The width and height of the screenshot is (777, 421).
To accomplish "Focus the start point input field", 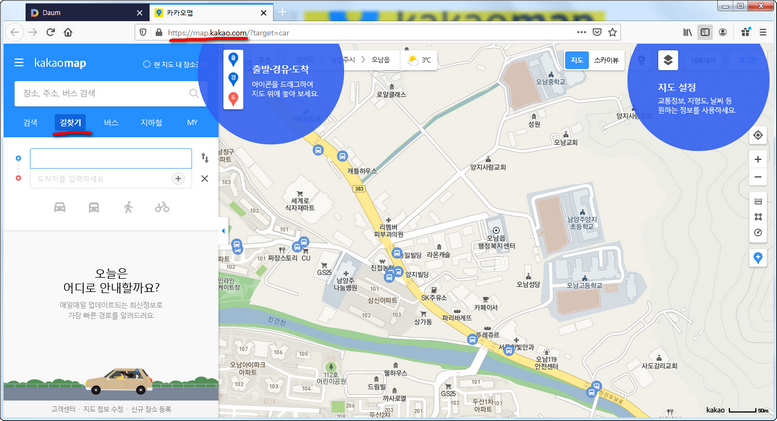I will 111,158.
